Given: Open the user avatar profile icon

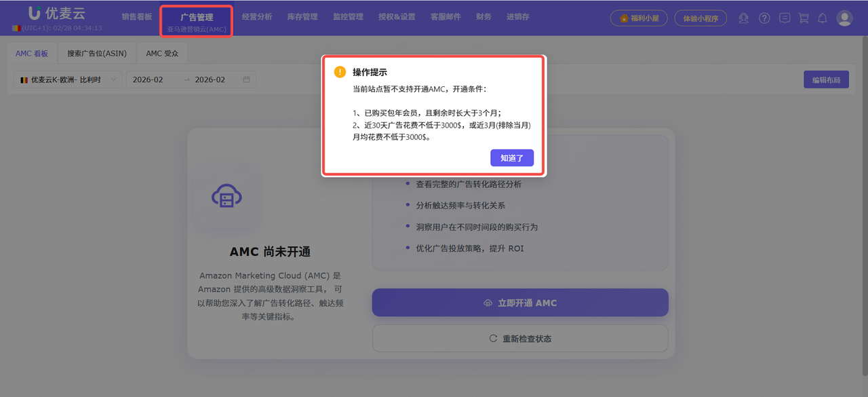Looking at the screenshot, I should coord(844,18).
